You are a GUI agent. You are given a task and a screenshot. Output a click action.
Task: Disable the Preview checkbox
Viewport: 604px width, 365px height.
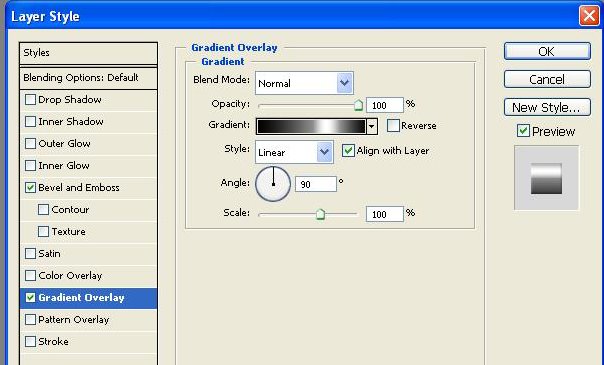pos(523,131)
